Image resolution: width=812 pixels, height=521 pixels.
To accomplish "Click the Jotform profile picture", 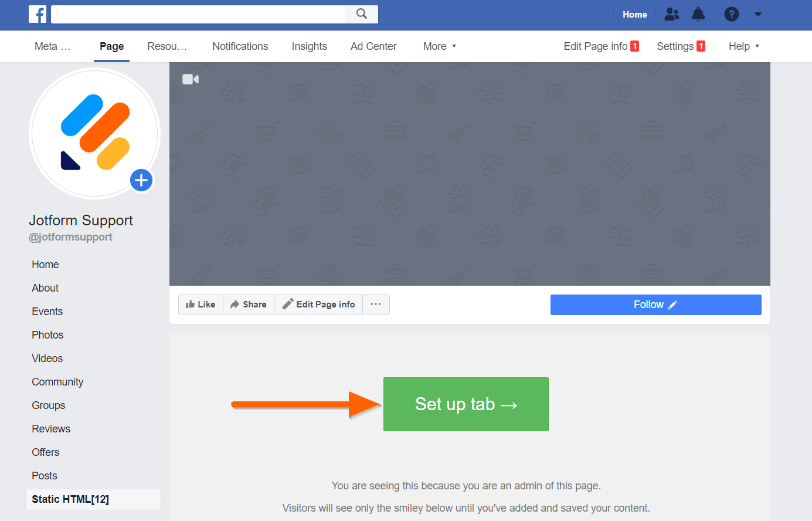I will (94, 134).
